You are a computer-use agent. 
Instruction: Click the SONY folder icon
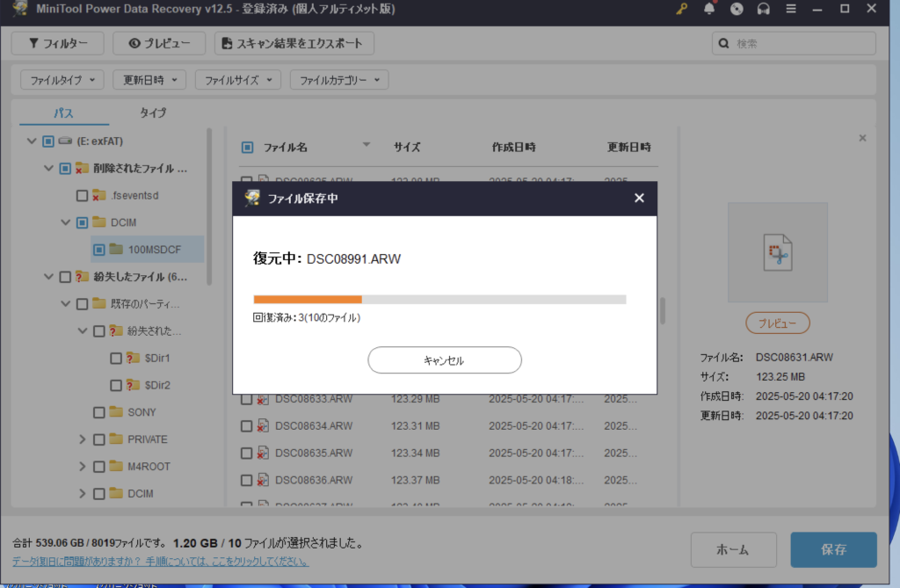point(117,411)
